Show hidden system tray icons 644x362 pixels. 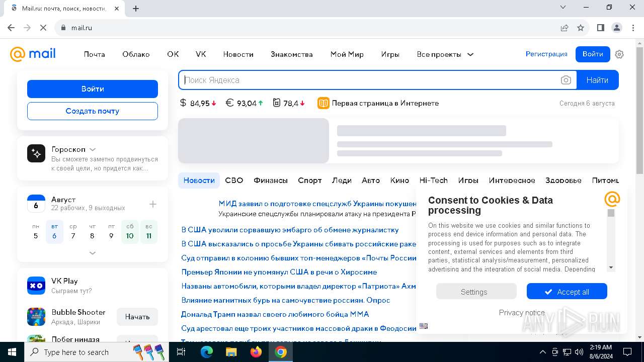tap(542, 352)
